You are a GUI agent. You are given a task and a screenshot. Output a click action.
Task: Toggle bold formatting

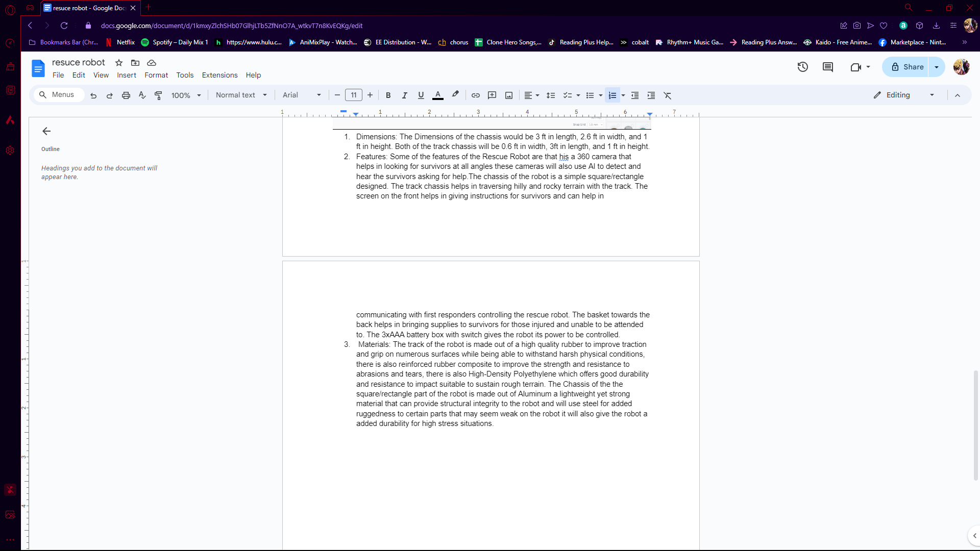(388, 95)
